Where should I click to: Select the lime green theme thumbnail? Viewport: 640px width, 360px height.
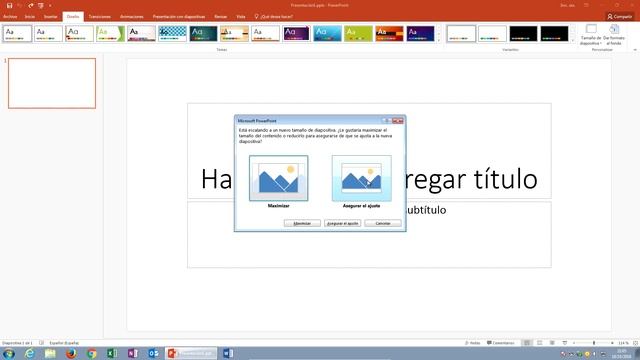(358, 33)
